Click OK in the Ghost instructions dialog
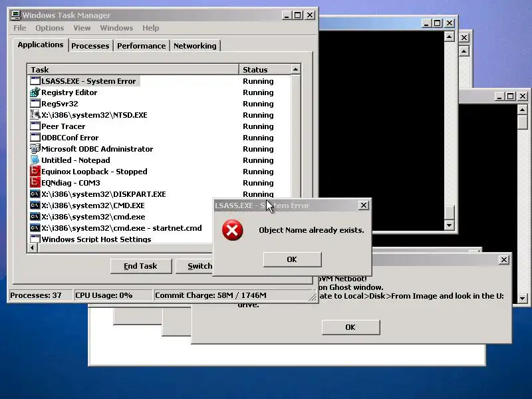This screenshot has width=532, height=399. click(350, 327)
